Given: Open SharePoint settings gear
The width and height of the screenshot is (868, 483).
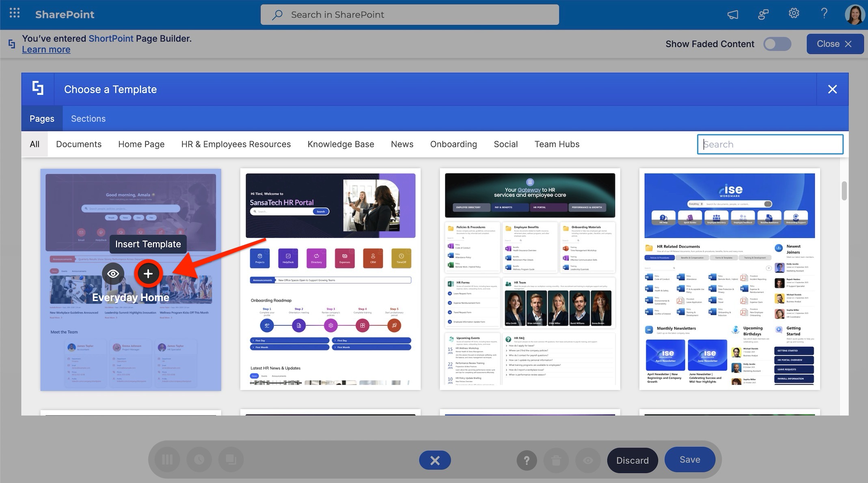Looking at the screenshot, I should (x=794, y=14).
